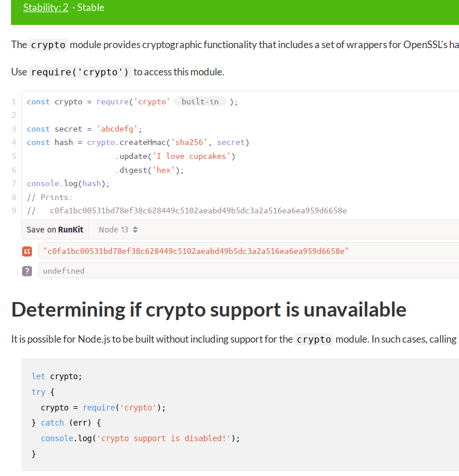This screenshot has width=459, height=476.
Task: Click the commented hash value on line 9
Action: coord(198,210)
